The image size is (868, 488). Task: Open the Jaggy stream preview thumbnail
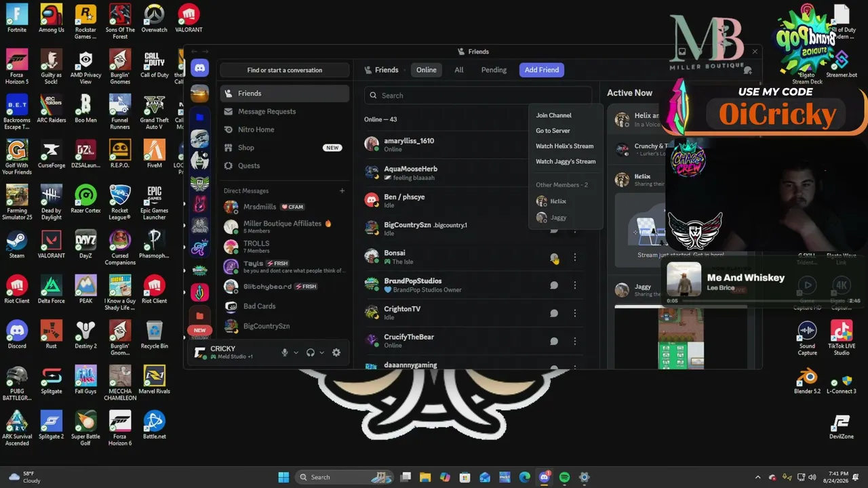pyautogui.click(x=680, y=336)
